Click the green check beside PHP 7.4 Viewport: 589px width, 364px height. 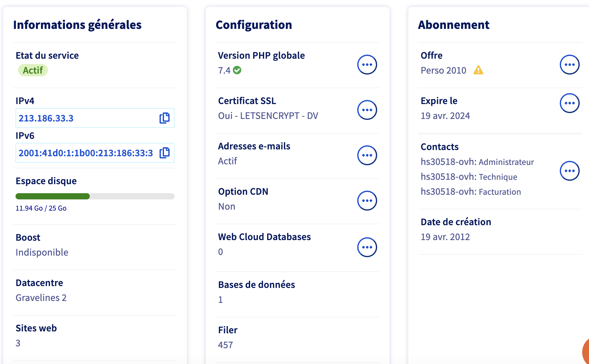(x=237, y=70)
